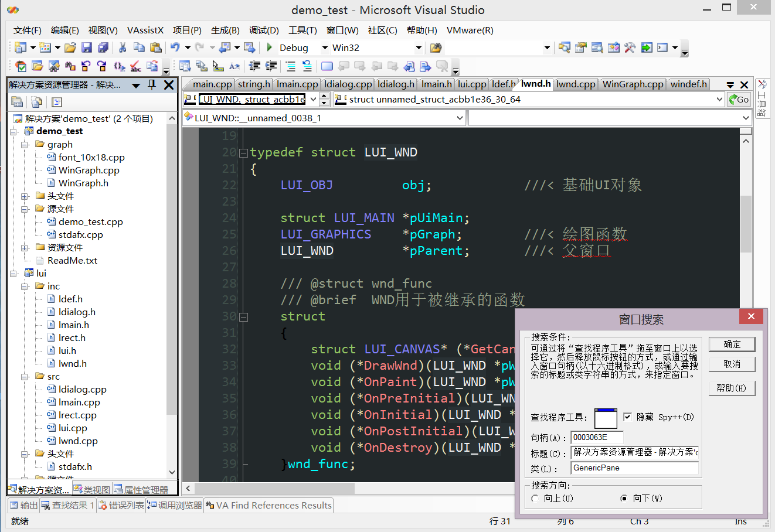
Task: Click the Increase Indent icon
Action: click(271, 66)
